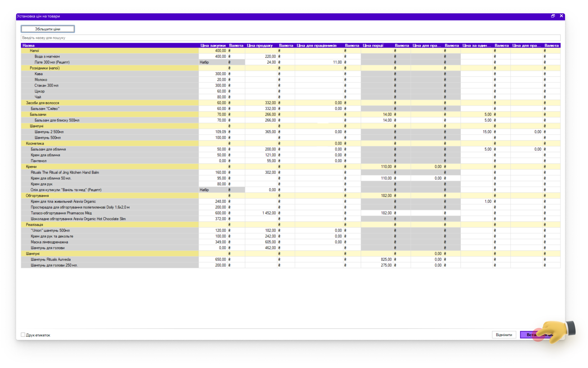Edit sale price 1 452,00 for Таласо-обгортування
588x368 pixels.
[x=261, y=213]
